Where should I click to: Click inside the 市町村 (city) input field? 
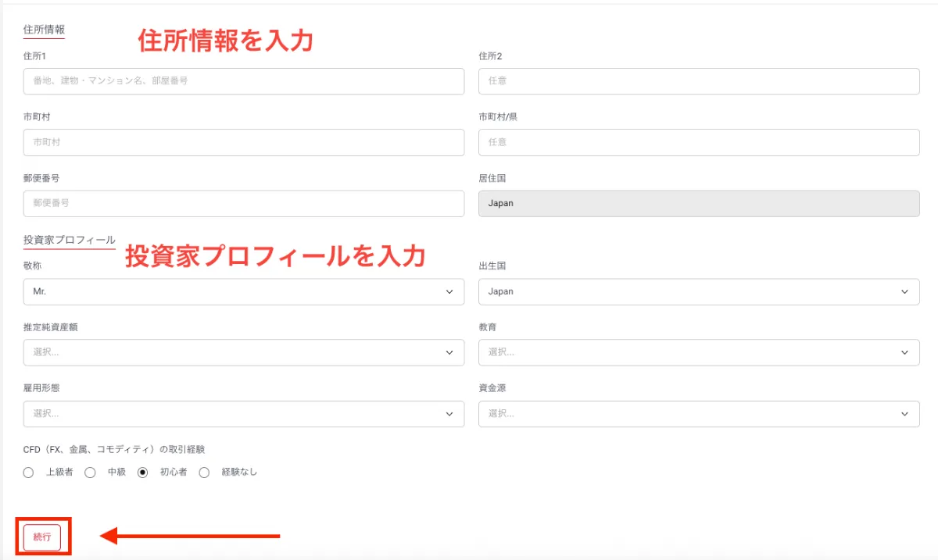pos(244,142)
